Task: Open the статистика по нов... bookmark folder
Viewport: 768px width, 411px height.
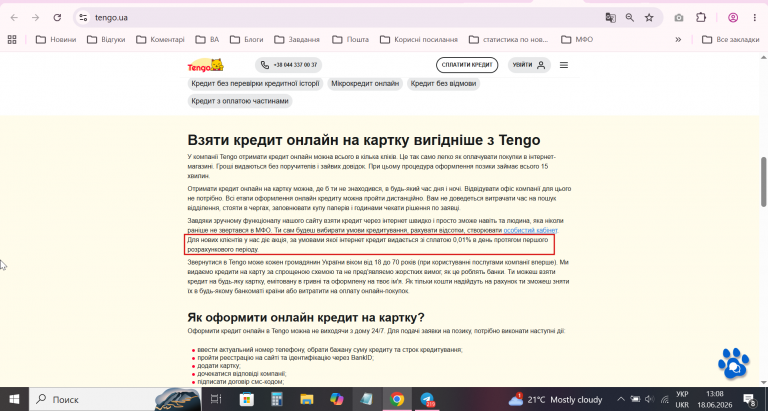Action: point(508,39)
